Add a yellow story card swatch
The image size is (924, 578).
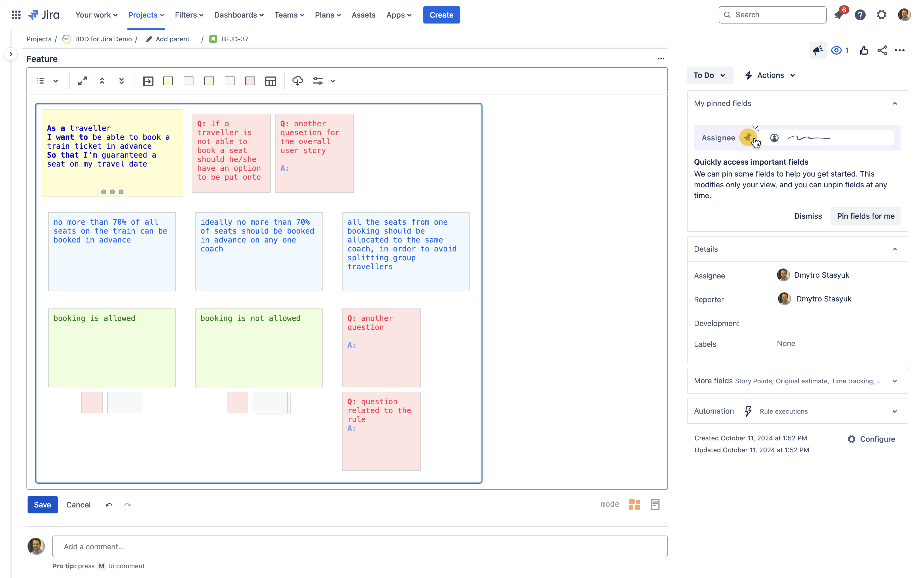[x=168, y=81]
